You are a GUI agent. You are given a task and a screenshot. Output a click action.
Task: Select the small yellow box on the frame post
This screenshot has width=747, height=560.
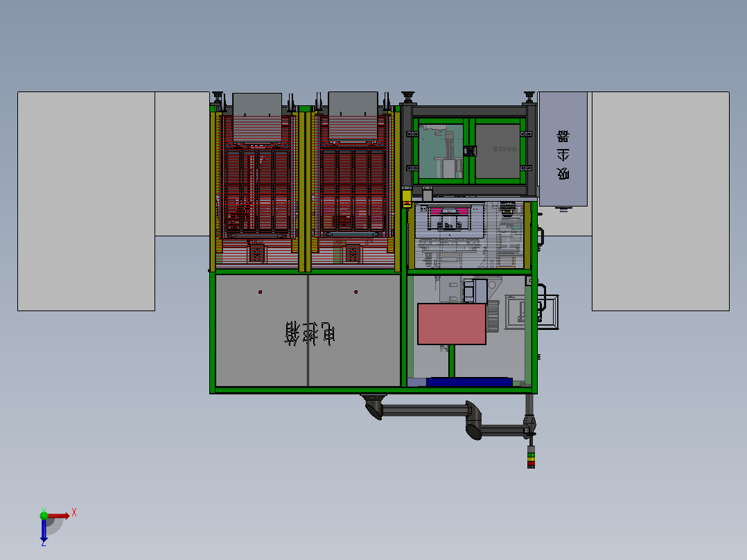pyautogui.click(x=406, y=198)
